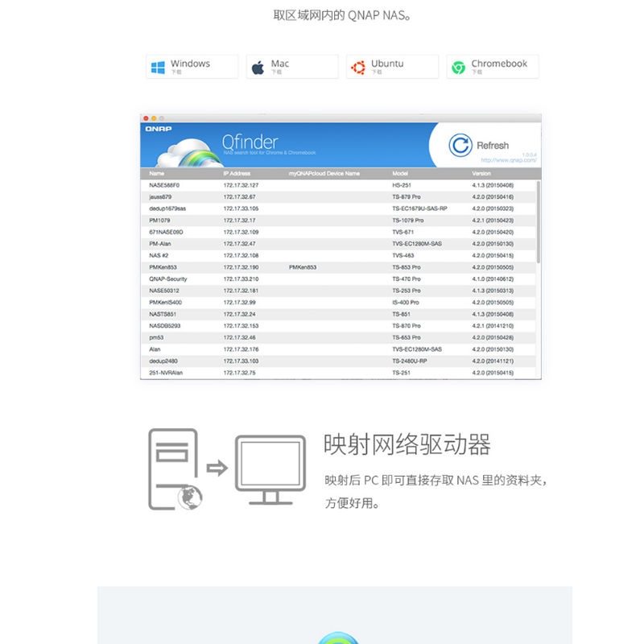Image resolution: width=644 pixels, height=644 pixels.
Task: Open the www.qnap.com link
Action: (508, 160)
